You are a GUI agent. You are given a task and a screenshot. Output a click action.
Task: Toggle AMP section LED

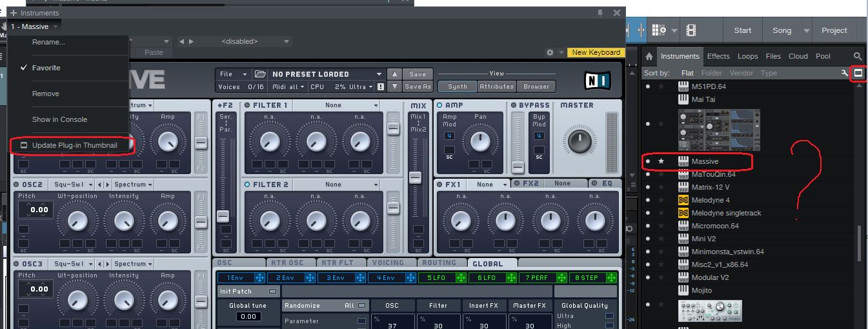[x=440, y=105]
